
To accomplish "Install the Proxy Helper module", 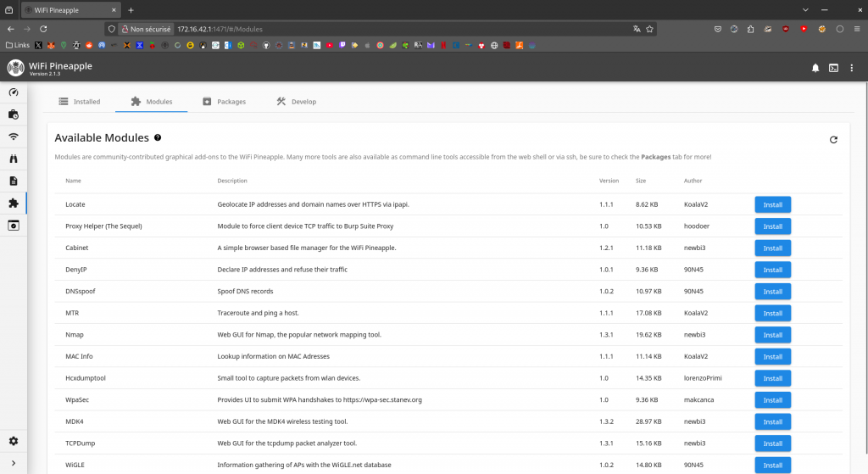I will point(773,226).
